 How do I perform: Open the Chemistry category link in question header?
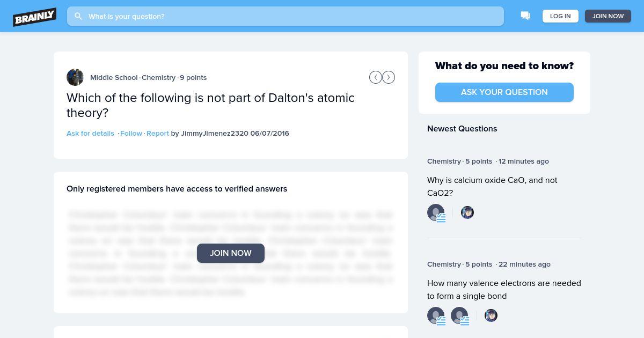click(158, 77)
